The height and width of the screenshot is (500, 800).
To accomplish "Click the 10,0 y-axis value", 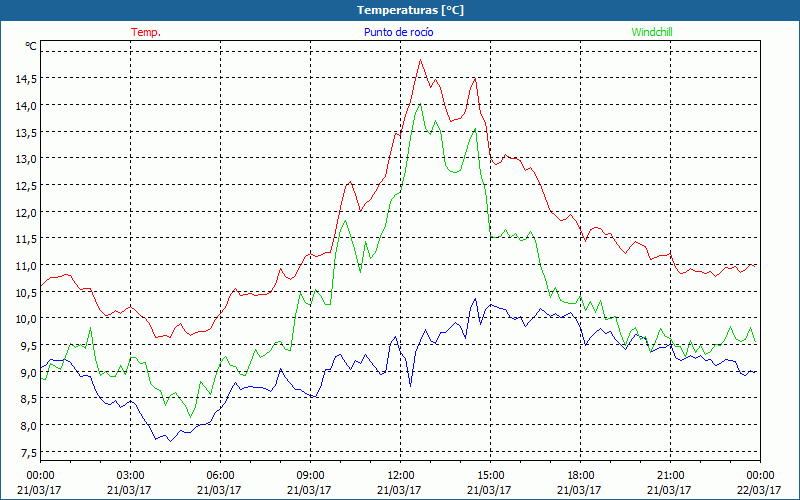I will (x=26, y=319).
